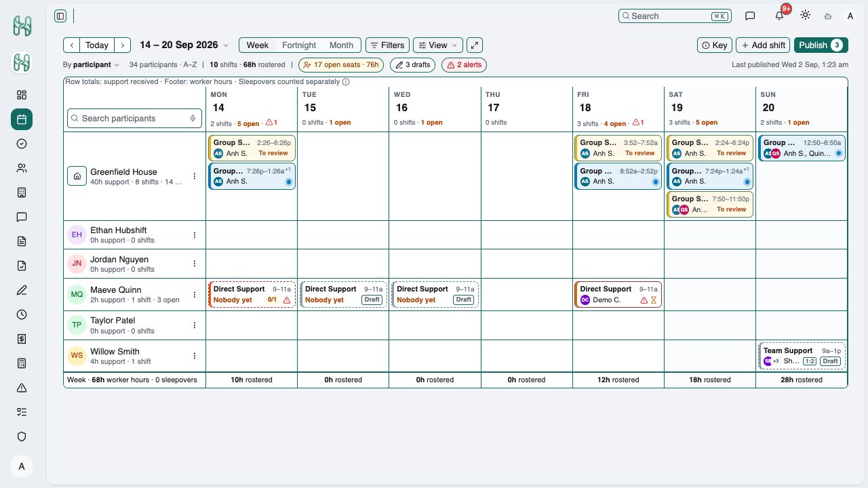The height and width of the screenshot is (488, 868).
Task: Open the View dropdown
Action: click(x=438, y=45)
